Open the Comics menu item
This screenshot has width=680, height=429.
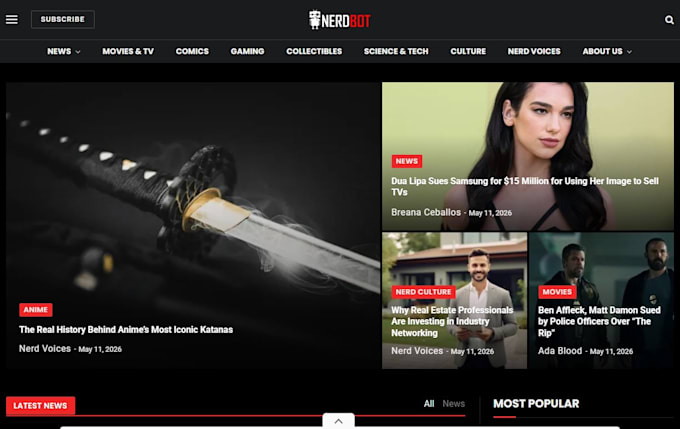point(192,51)
